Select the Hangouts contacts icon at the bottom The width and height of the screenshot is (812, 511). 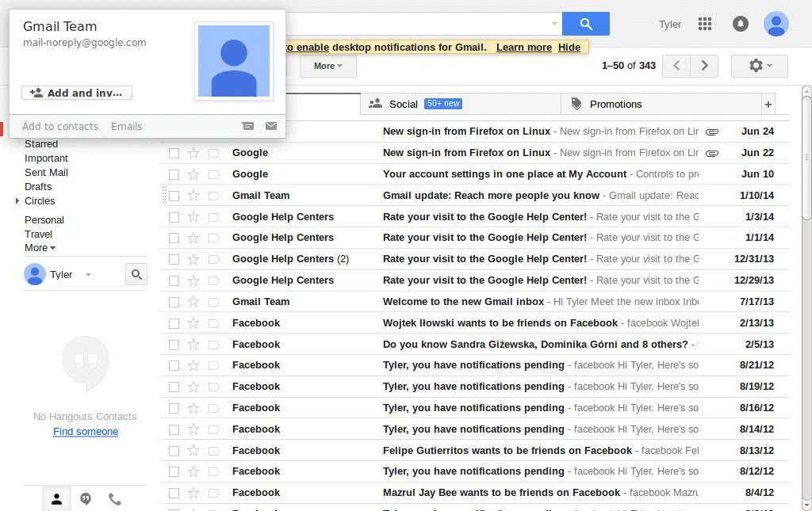pyautogui.click(x=56, y=498)
